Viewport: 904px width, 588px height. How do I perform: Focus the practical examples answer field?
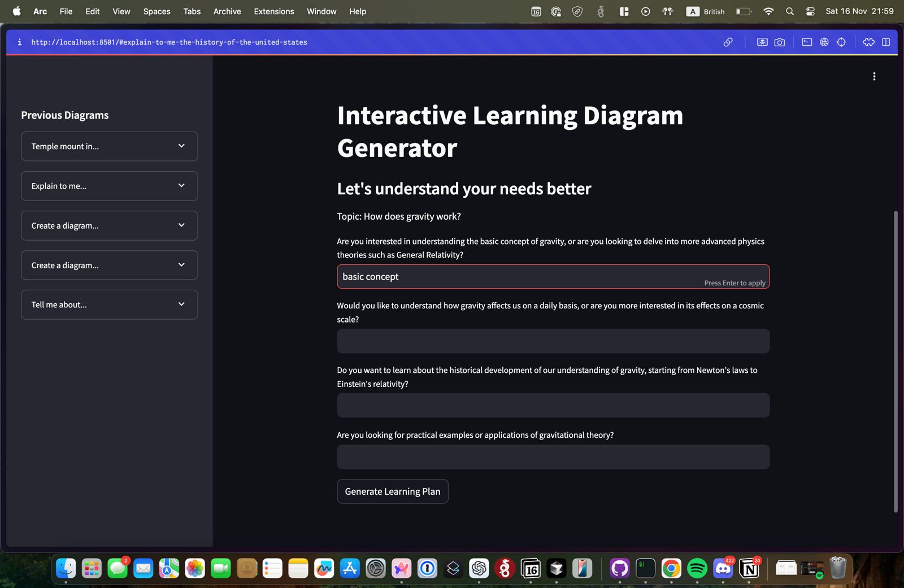[x=553, y=457]
